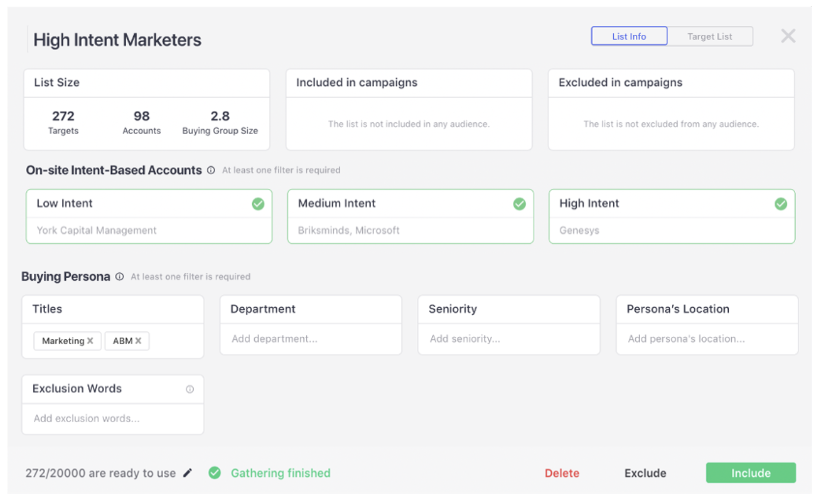This screenshot has width=821, height=504.
Task: Remove the ABM title tag
Action: point(138,341)
